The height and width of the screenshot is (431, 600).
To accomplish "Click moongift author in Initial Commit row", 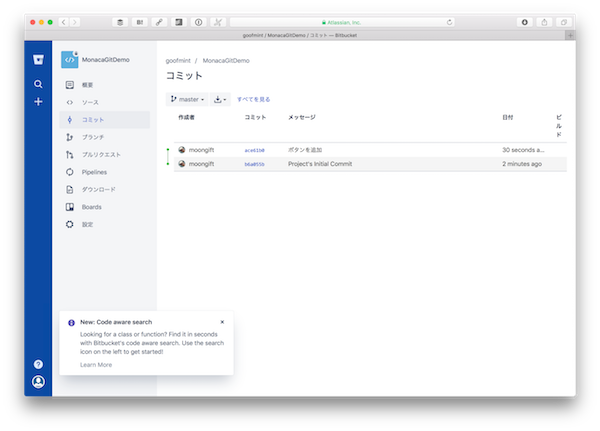I will click(201, 164).
